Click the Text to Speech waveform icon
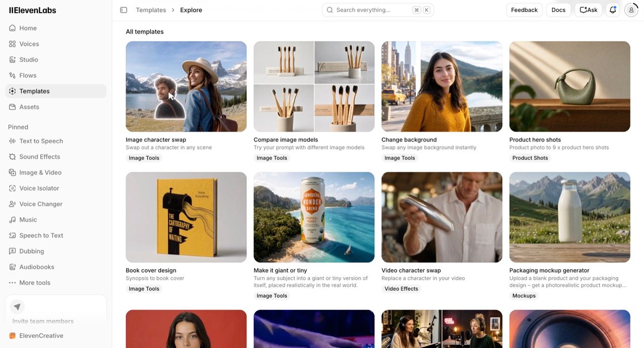 click(x=13, y=141)
